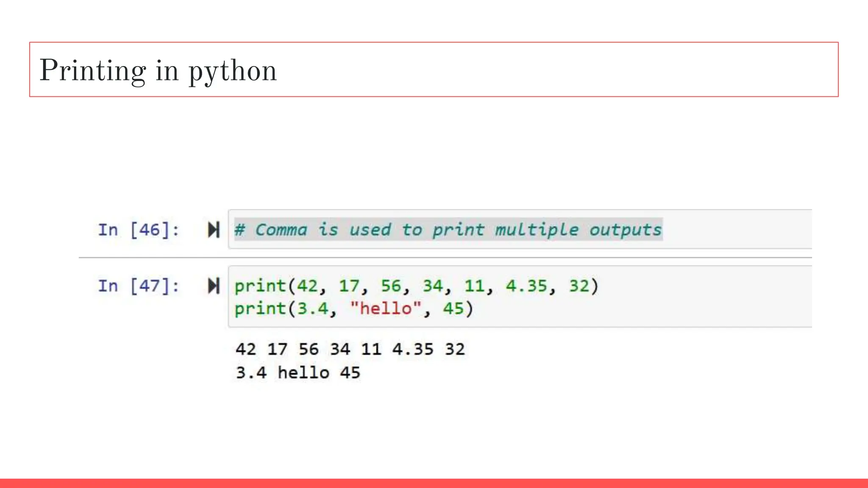Click the 'Printing in python' title text
868x488 pixels.
(158, 70)
